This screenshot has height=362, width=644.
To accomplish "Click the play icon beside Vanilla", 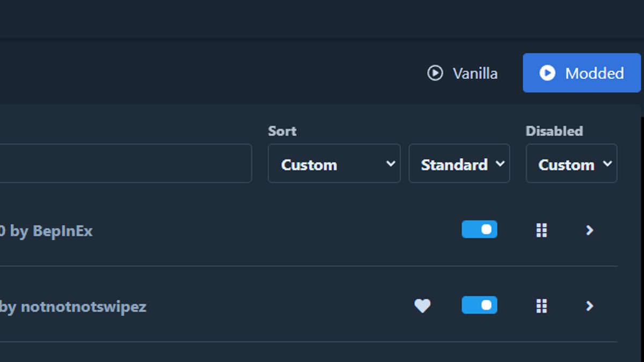I will 435,73.
